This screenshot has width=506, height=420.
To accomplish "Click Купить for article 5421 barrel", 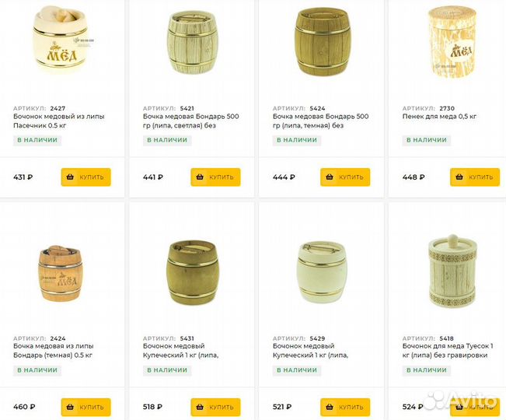I will click(x=215, y=177).
